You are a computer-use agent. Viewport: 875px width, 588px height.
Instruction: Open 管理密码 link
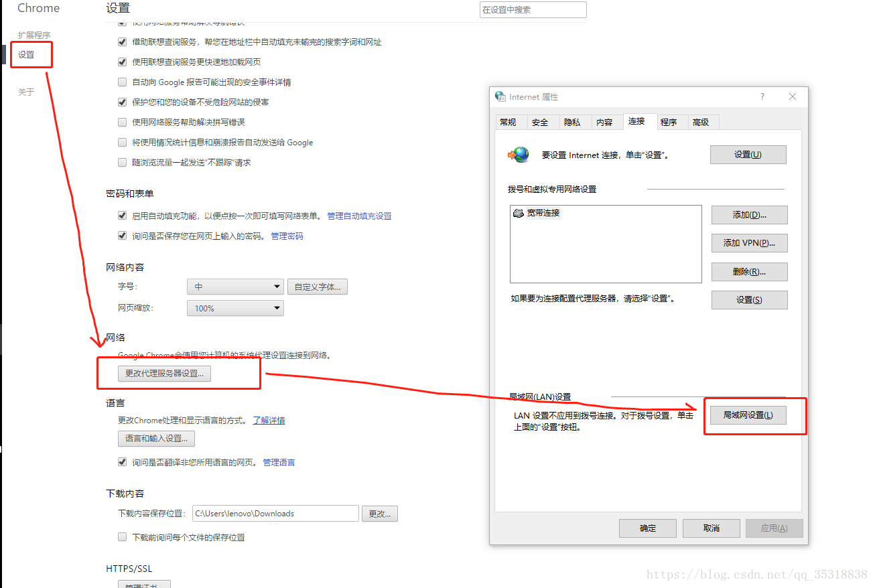pos(287,236)
